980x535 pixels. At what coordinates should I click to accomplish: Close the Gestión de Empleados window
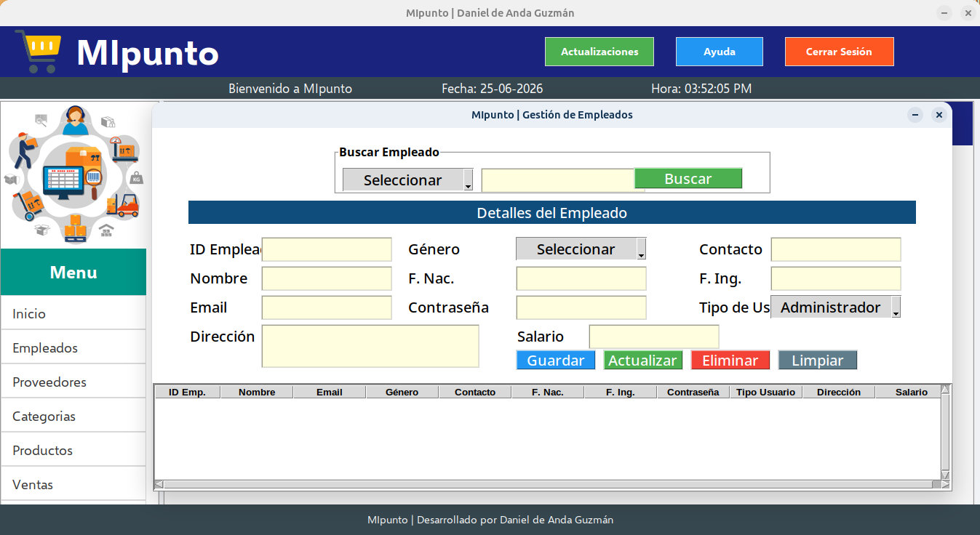[x=939, y=115]
